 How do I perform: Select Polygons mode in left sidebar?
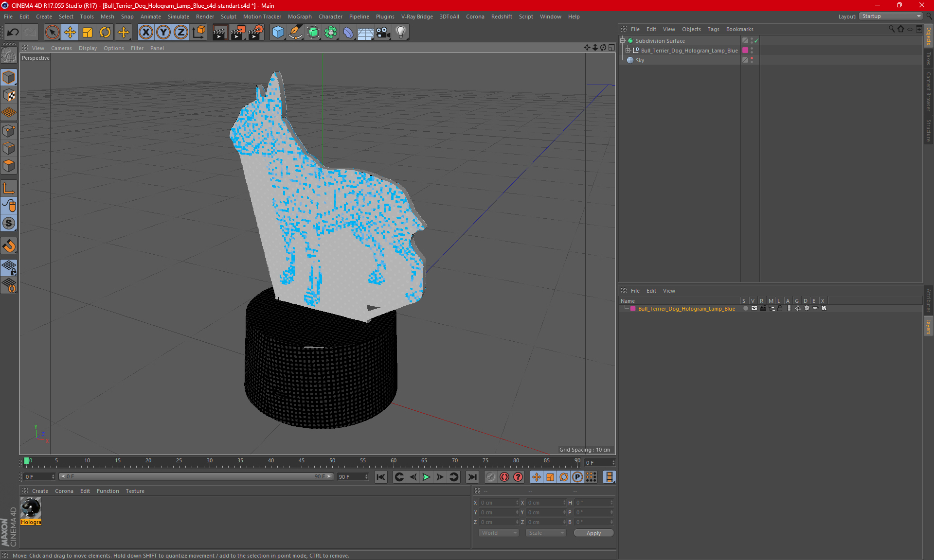click(x=9, y=166)
